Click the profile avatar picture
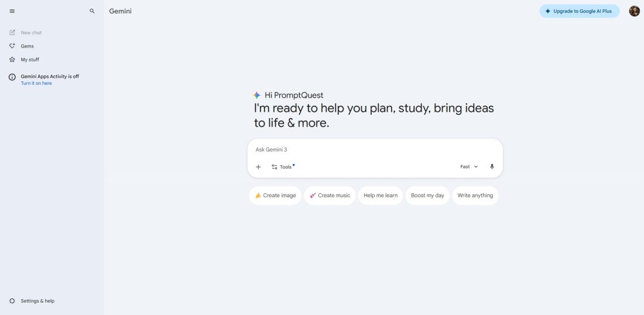Image resolution: width=644 pixels, height=315 pixels. tap(634, 11)
